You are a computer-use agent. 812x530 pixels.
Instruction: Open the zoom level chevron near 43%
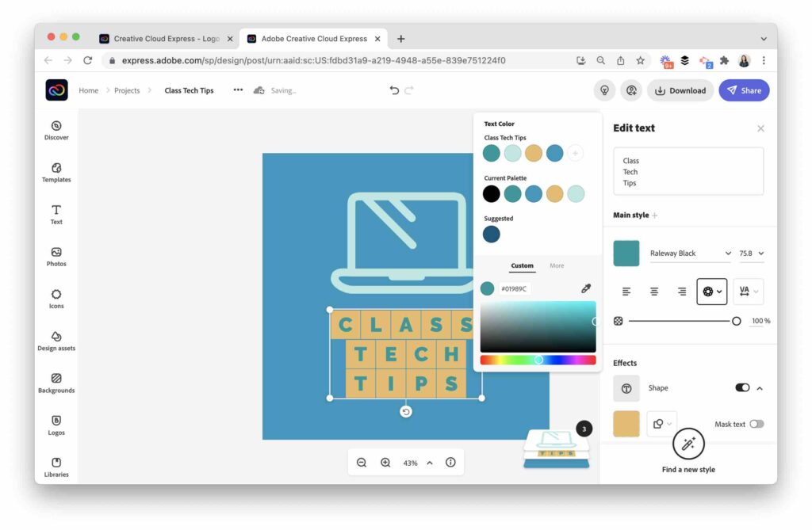click(429, 462)
